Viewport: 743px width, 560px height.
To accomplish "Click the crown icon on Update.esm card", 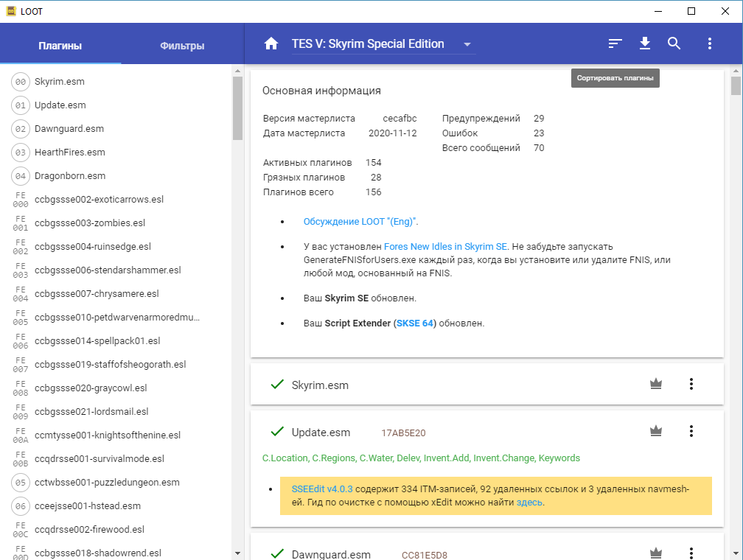I will [656, 431].
